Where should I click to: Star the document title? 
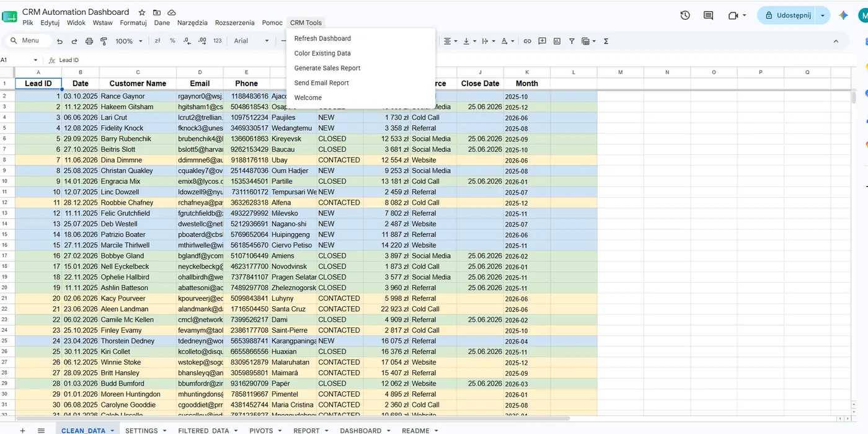pos(142,12)
